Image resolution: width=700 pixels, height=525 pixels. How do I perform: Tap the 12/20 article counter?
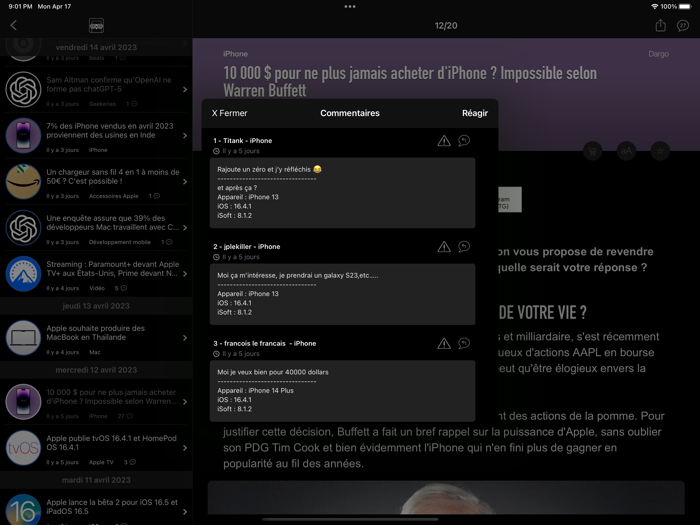coord(446,26)
